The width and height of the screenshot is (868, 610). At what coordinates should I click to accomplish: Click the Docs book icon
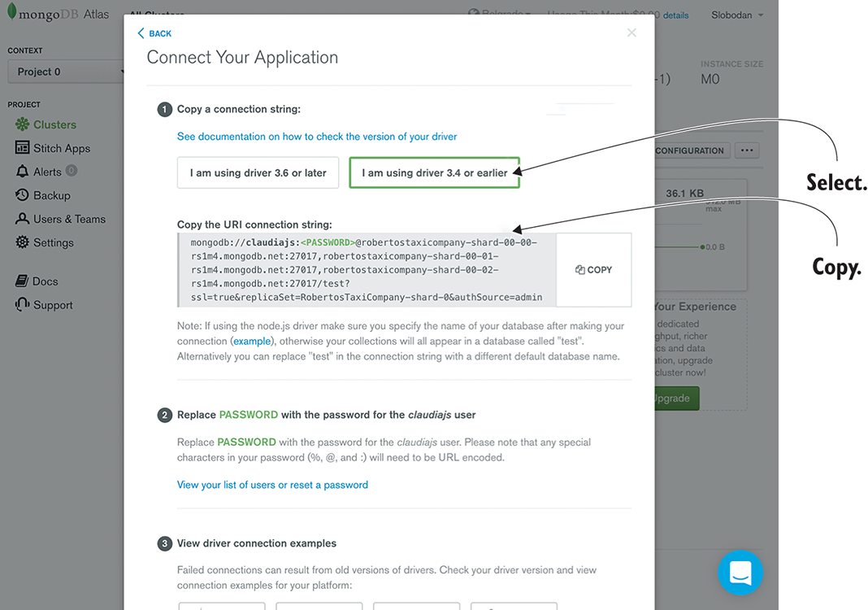coord(22,281)
